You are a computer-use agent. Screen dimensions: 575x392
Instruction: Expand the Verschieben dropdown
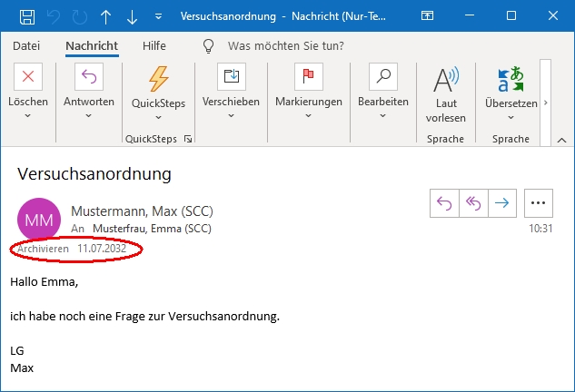[231, 116]
